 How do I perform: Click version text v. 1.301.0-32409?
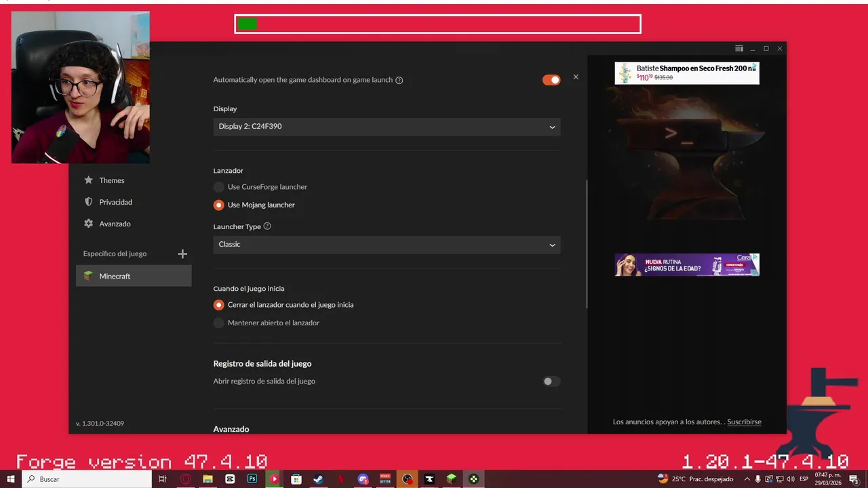[x=100, y=424]
